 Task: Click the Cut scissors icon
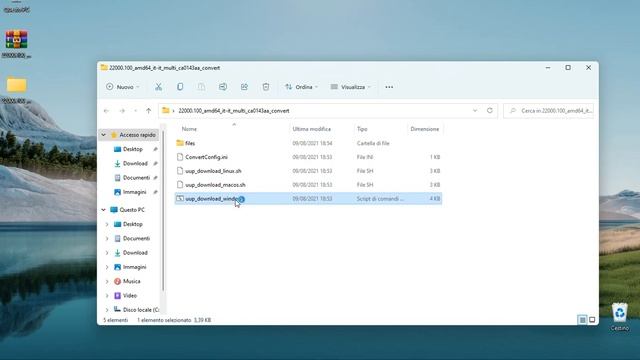click(x=158, y=87)
